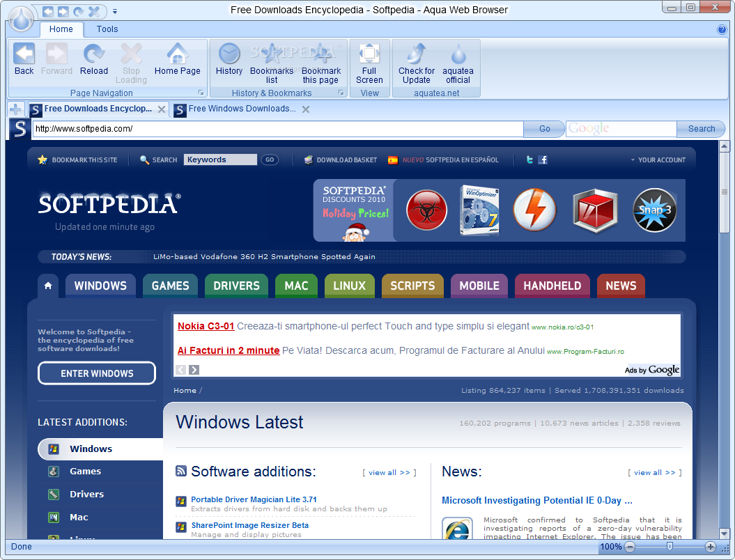Click the RSS icon beside Software additions
This screenshot has width=735, height=560.
click(x=181, y=471)
